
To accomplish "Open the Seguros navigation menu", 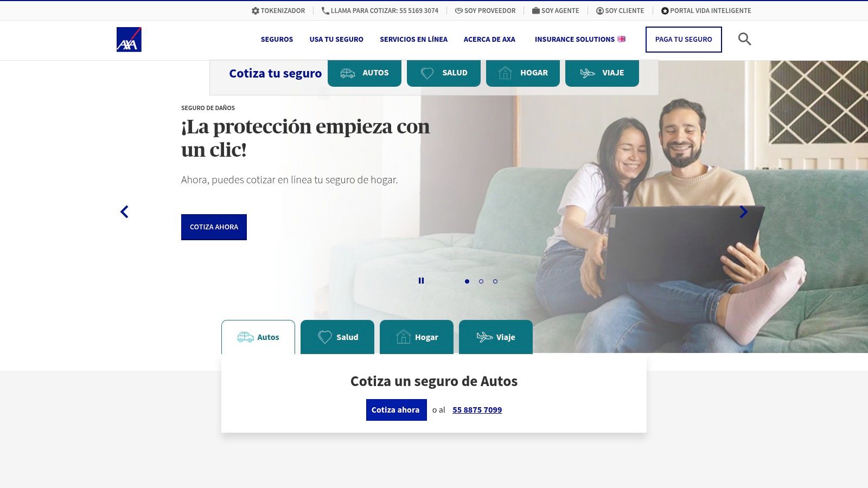I will point(277,40).
